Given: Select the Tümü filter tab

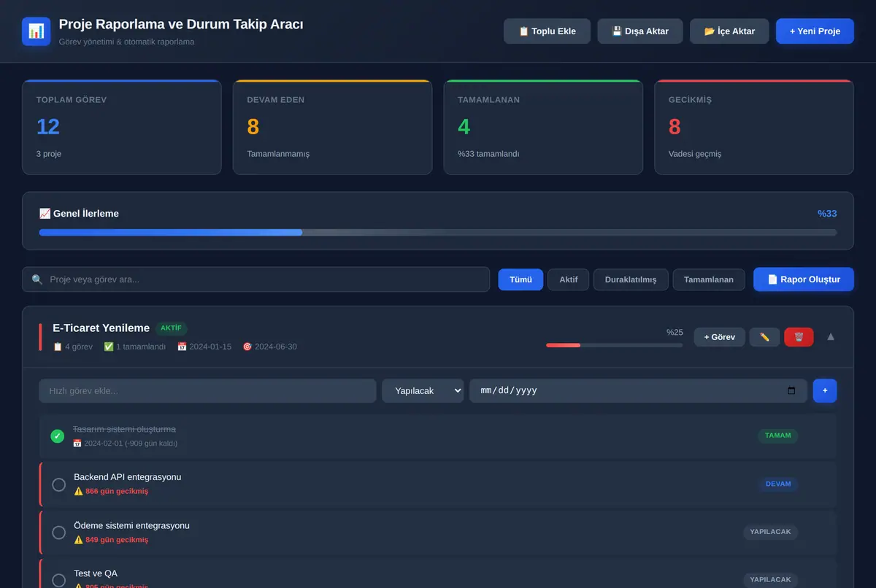Looking at the screenshot, I should click(x=520, y=279).
